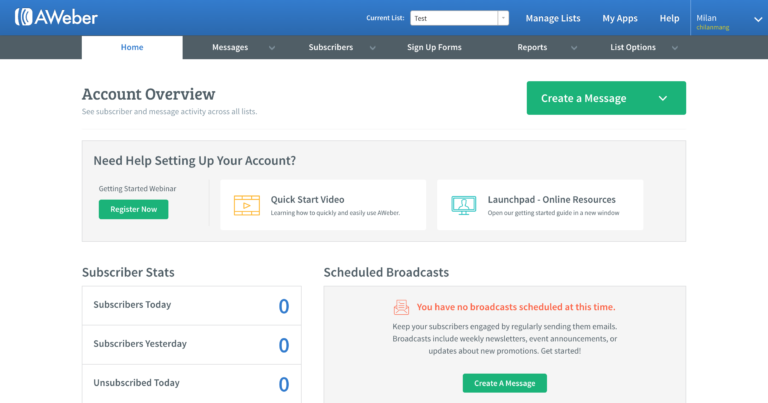This screenshot has width=768, height=403.
Task: Click the Launchpad monitor icon
Action: click(463, 205)
